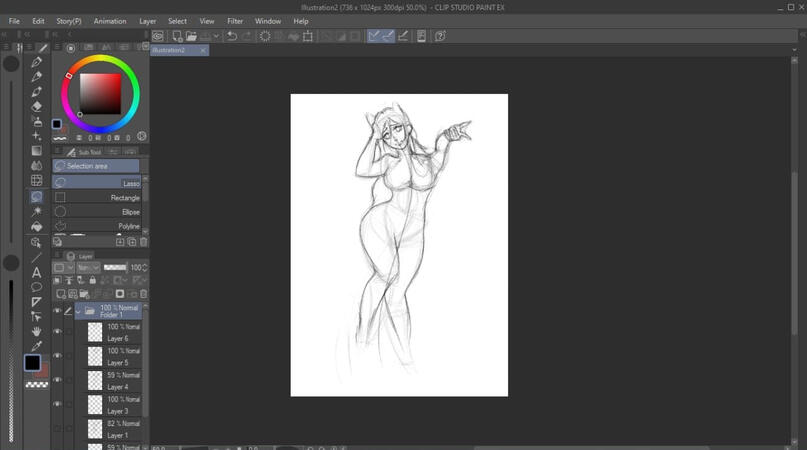
Task: Select Ellipse selection sub tool
Action: pos(97,212)
